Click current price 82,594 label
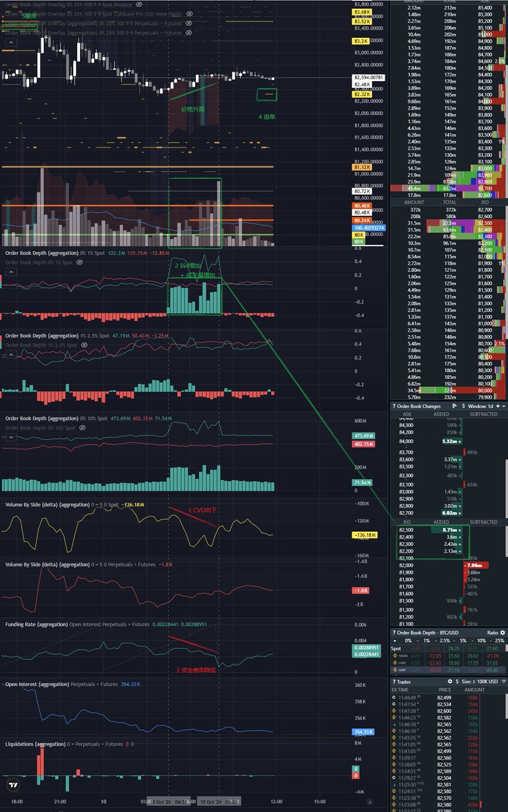This screenshot has width=508, height=812. pyautogui.click(x=368, y=78)
